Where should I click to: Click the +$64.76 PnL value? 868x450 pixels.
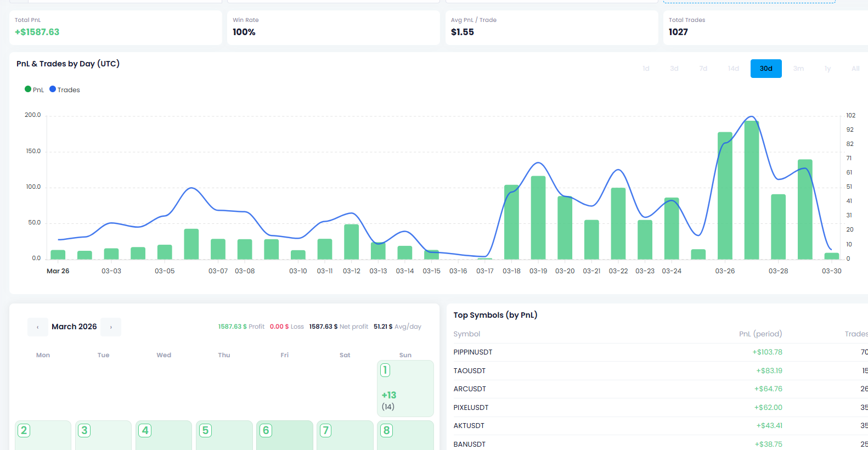(768, 389)
